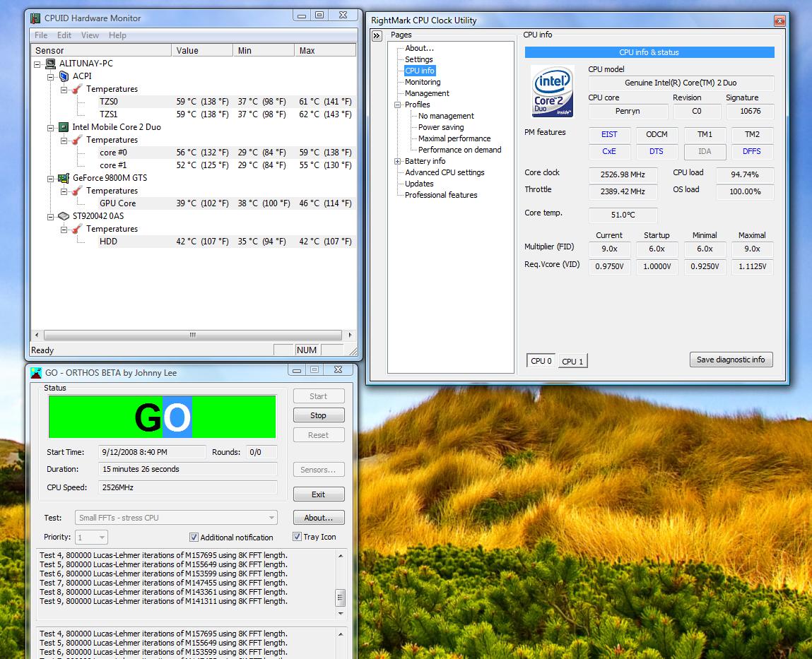The height and width of the screenshot is (659, 812).
Task: Click the Max column header
Action: 325,50
